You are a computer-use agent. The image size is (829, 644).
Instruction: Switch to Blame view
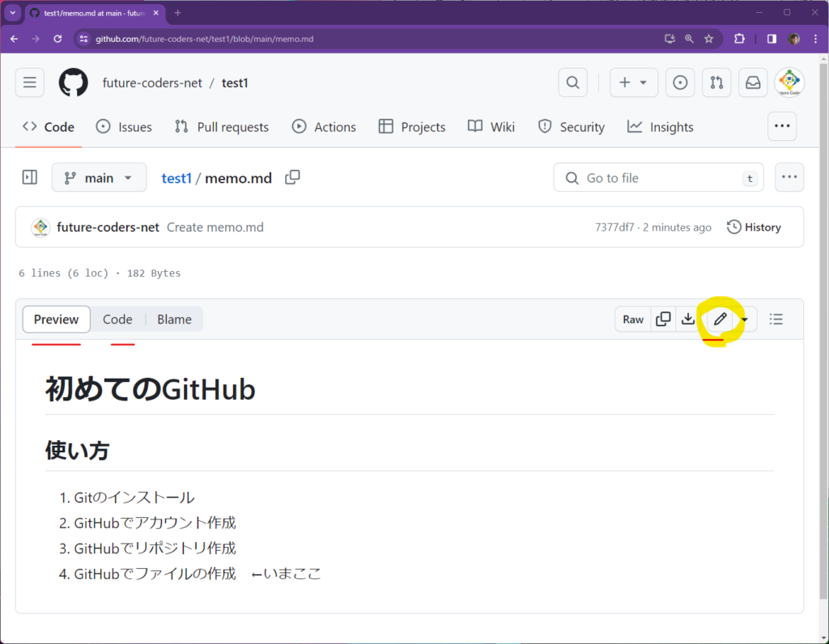pyautogui.click(x=174, y=319)
